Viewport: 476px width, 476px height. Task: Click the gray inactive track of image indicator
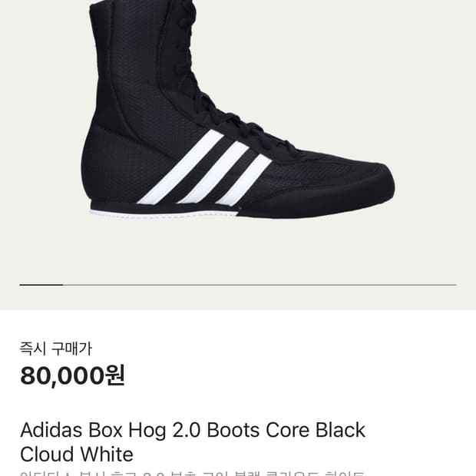click(x=259, y=285)
